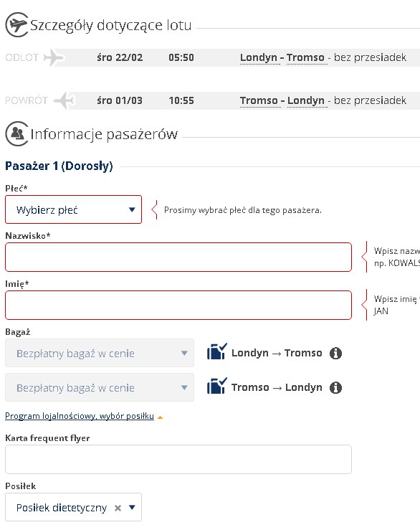
Task: Click the Nazwisko* field label
Action: 28,235
